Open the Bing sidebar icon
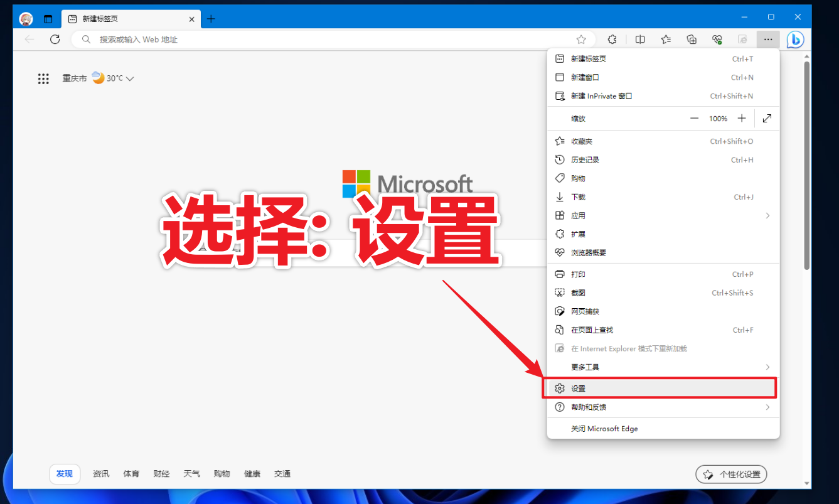 click(796, 40)
